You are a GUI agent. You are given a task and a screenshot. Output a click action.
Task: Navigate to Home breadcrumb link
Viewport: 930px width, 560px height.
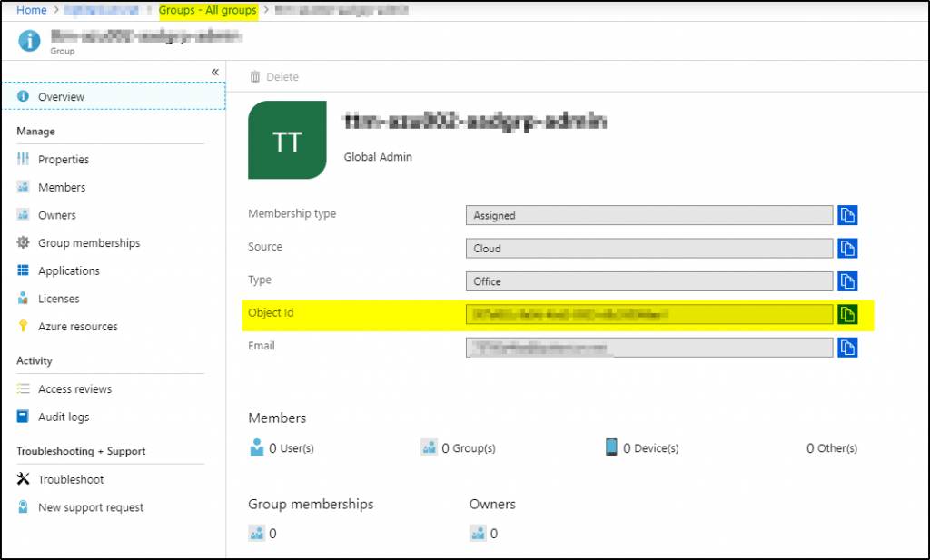point(31,10)
